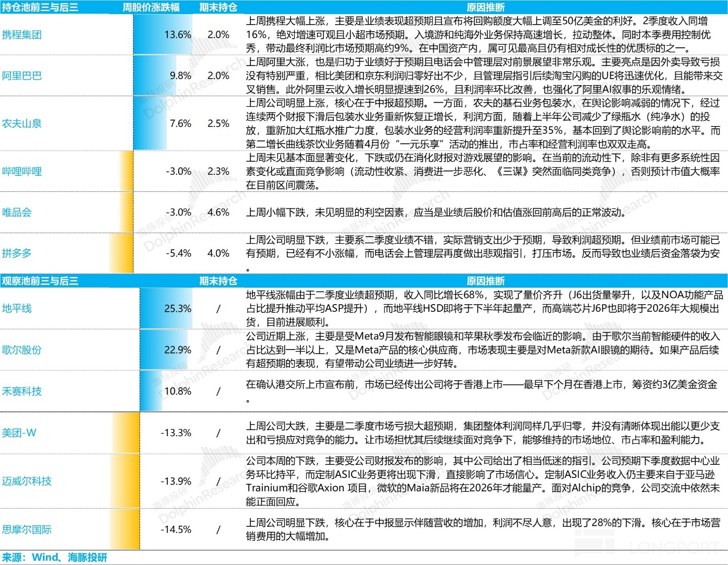
Task: Click the 携程集团 stock name
Action: [x=22, y=35]
